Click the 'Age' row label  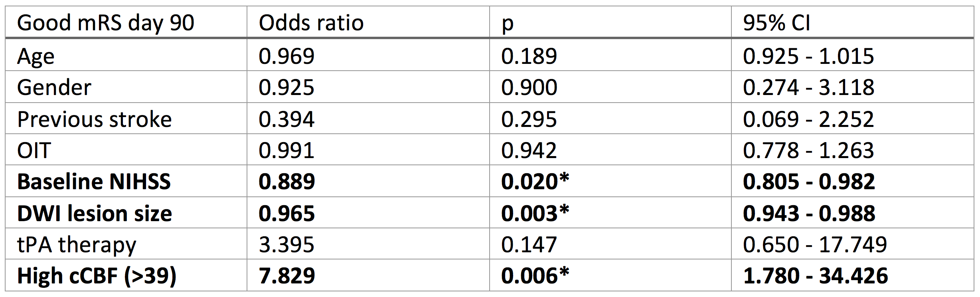coord(36,56)
